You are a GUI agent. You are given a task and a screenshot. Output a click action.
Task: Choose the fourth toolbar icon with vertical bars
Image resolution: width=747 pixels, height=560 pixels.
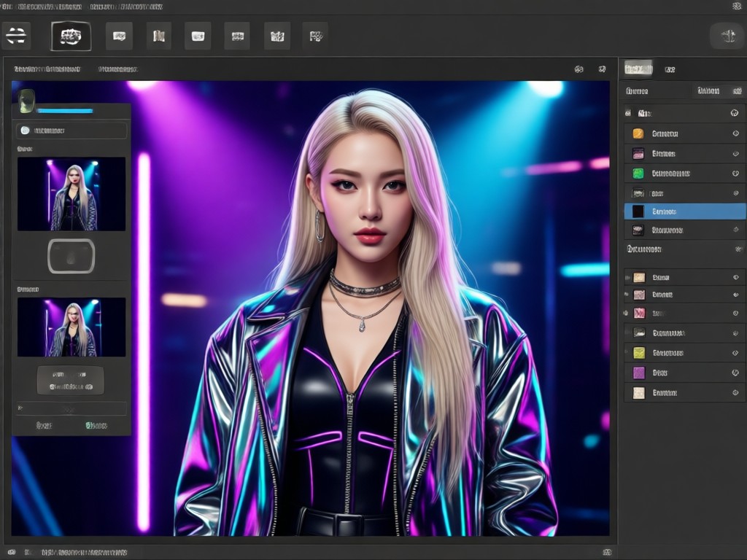click(158, 36)
